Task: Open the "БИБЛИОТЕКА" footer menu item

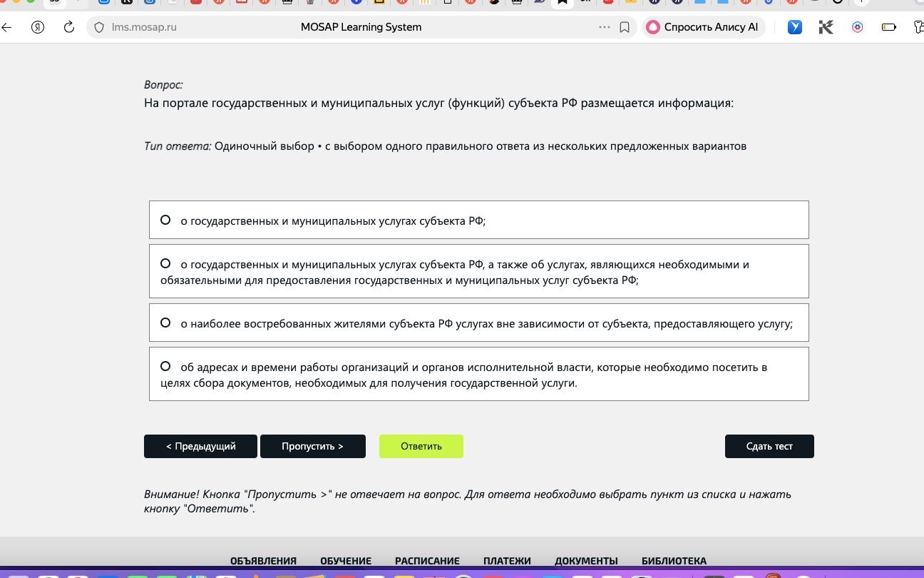Action: coord(674,561)
